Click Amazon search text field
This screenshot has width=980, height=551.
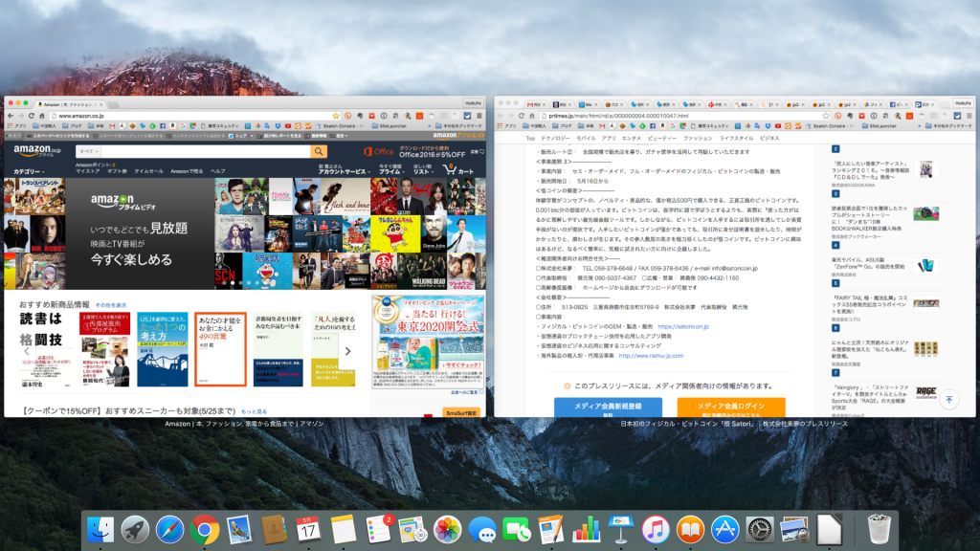pyautogui.click(x=206, y=151)
